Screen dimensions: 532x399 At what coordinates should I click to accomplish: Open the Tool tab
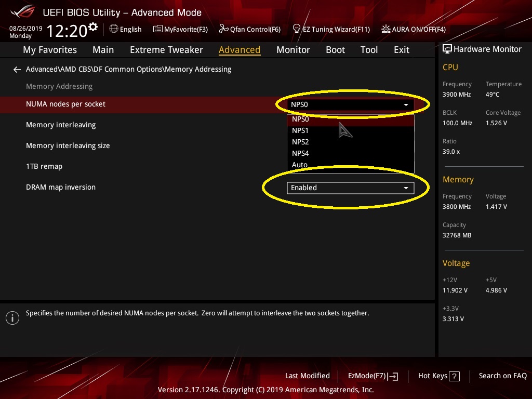[369, 50]
